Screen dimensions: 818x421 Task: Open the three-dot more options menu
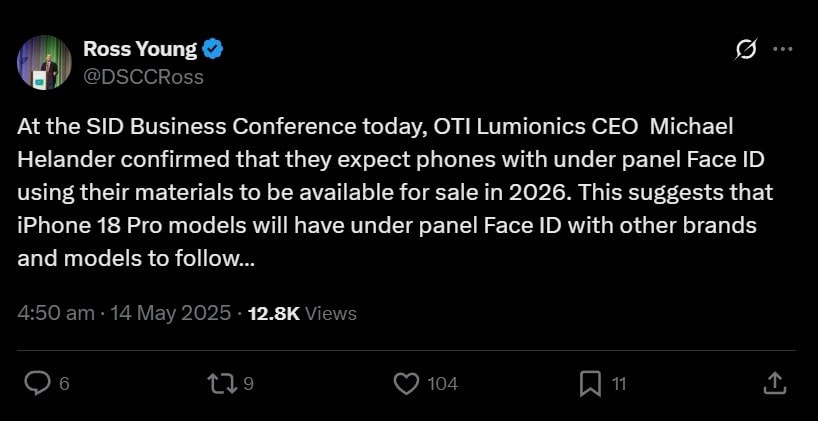coord(783,48)
